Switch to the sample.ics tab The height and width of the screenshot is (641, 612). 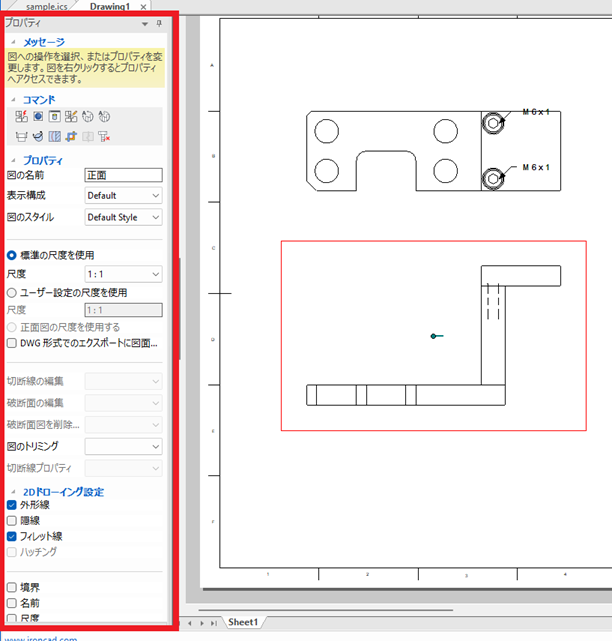coord(47,7)
